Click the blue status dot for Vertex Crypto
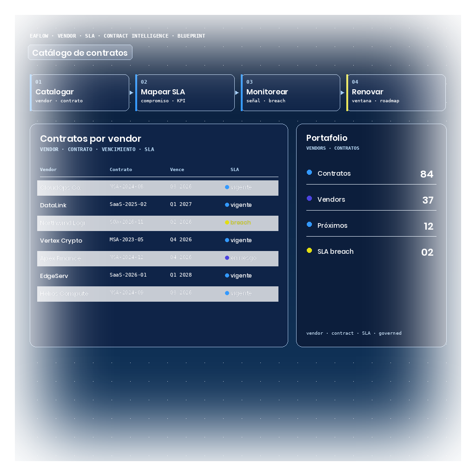 pos(227,240)
